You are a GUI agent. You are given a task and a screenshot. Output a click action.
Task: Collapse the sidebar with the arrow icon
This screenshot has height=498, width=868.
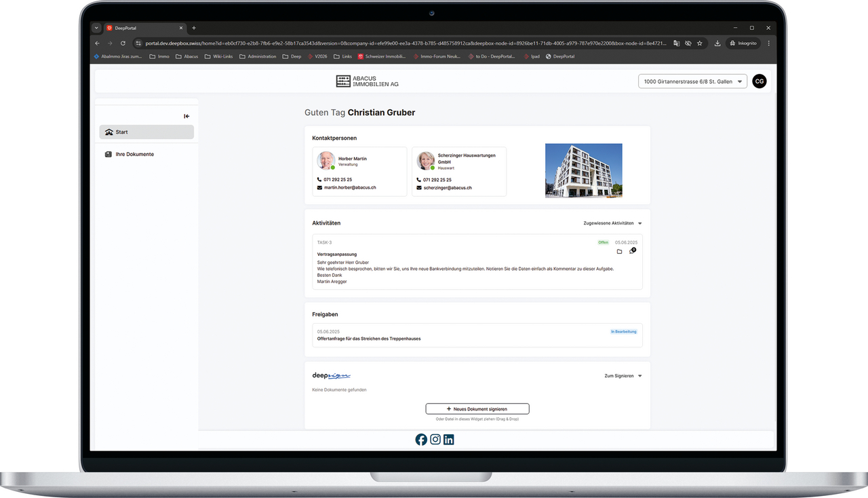(186, 116)
